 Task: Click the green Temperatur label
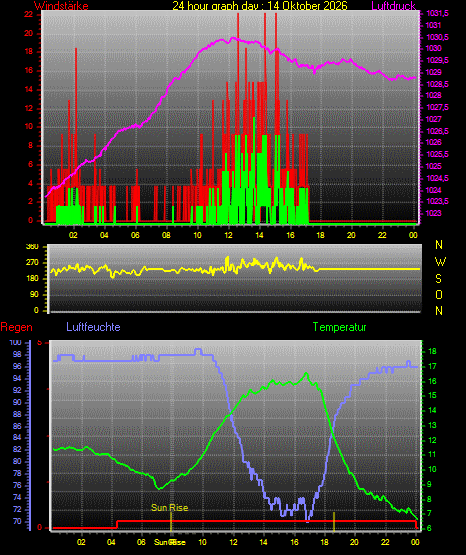(x=339, y=327)
